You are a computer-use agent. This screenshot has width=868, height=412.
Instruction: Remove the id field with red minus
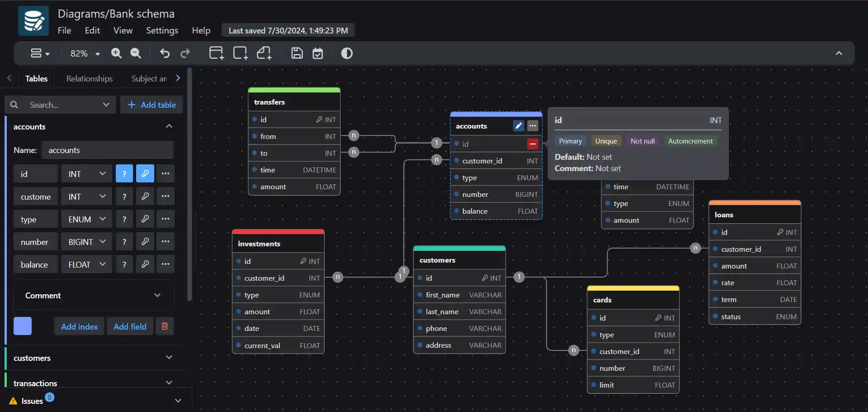click(532, 144)
